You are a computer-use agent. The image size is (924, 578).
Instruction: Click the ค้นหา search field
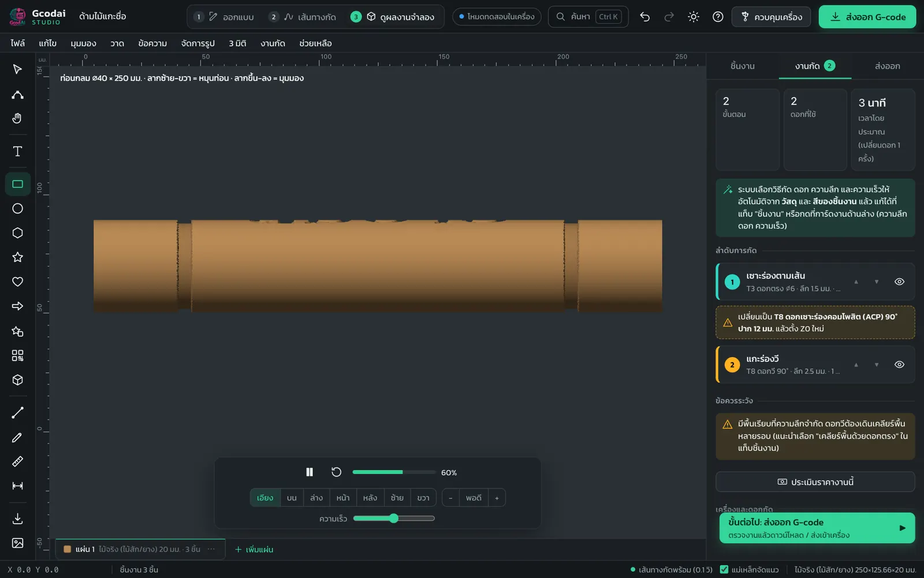(588, 17)
